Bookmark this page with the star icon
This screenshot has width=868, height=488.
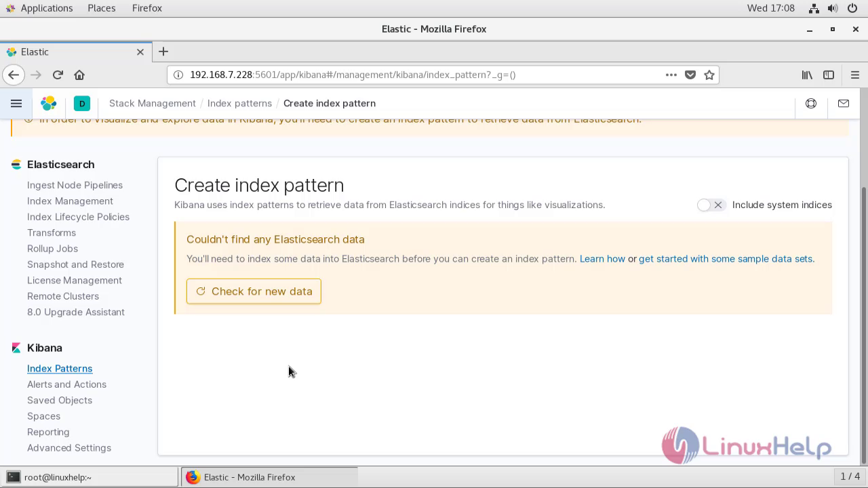pos(709,75)
